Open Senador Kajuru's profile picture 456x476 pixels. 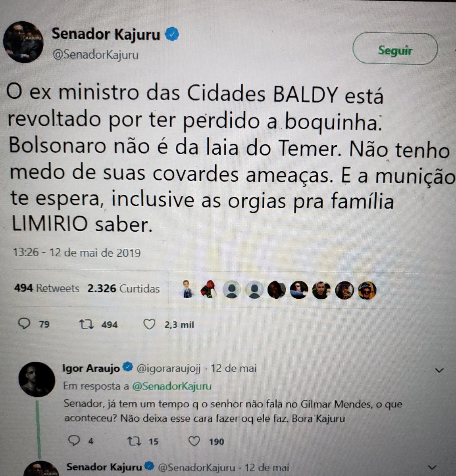tap(23, 42)
